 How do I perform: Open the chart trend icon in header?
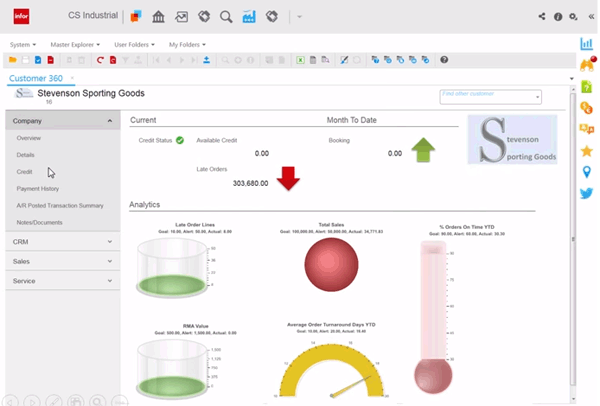click(181, 16)
